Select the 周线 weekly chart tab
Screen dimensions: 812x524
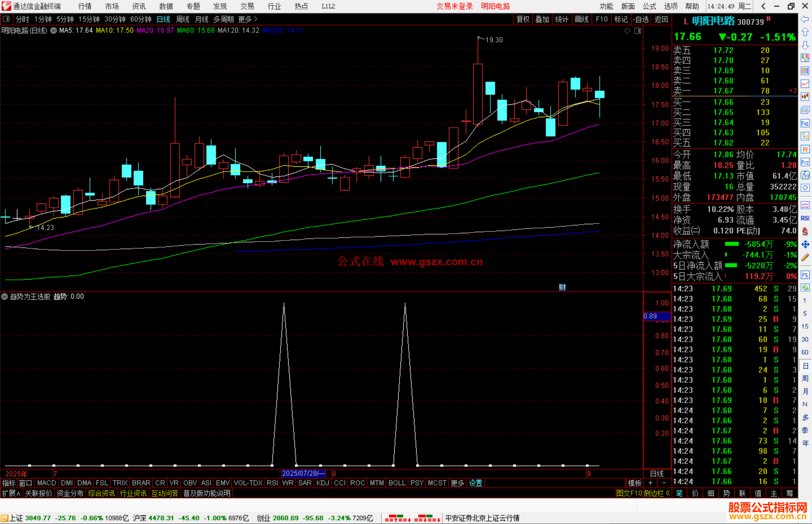point(183,19)
